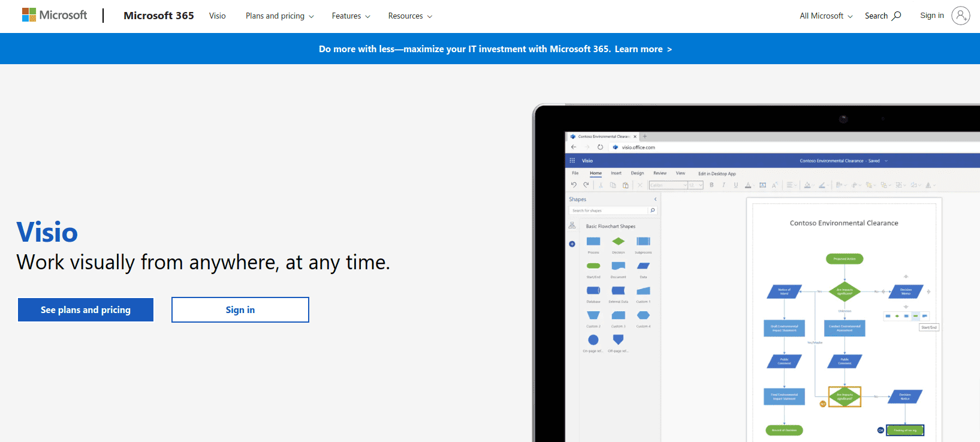
Task: Select the On-page reference circle shape
Action: pyautogui.click(x=593, y=340)
